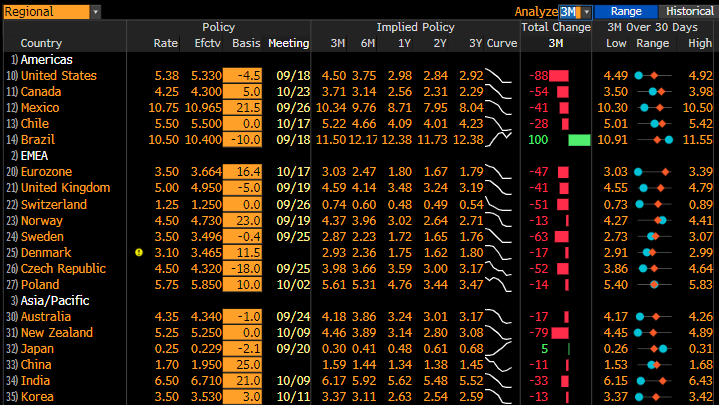Click the Curve column header
719x405 pixels.
(x=502, y=43)
